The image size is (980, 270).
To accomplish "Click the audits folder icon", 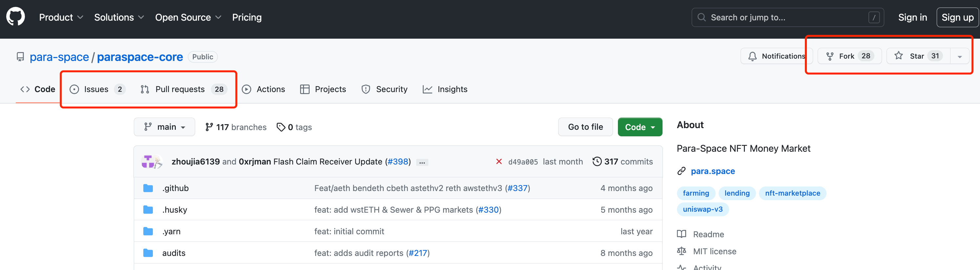I will click(x=148, y=253).
